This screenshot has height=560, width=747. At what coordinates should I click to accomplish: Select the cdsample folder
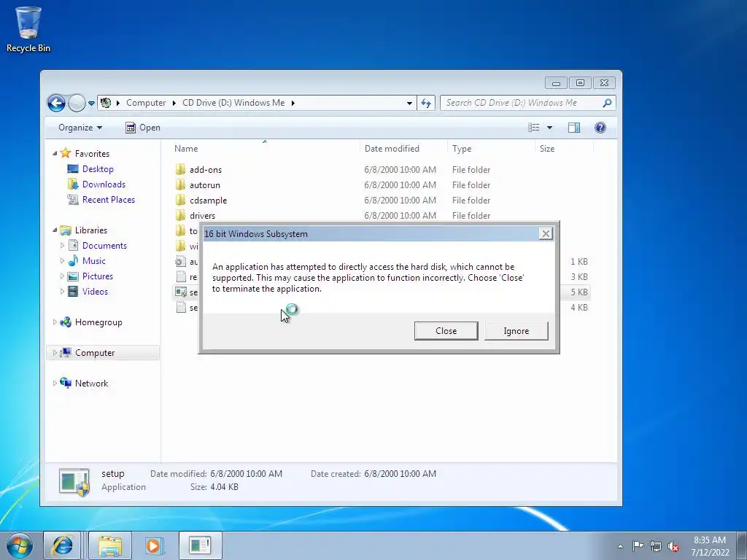[208, 201]
